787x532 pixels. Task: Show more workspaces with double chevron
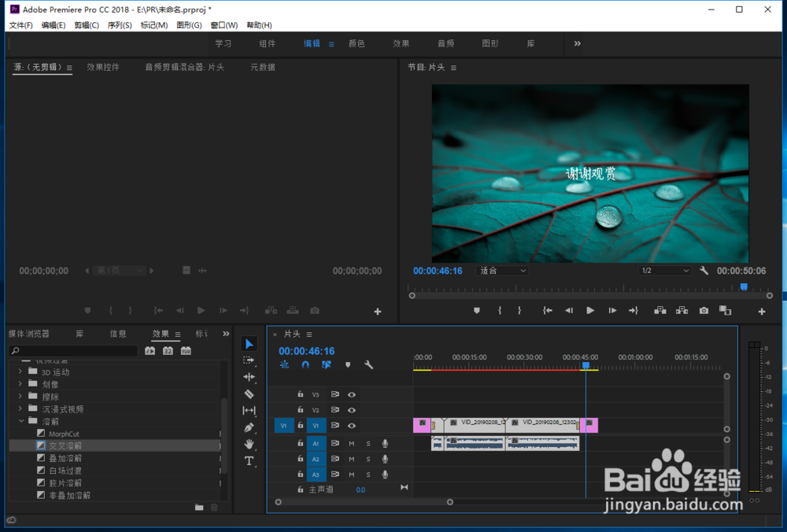pyautogui.click(x=577, y=43)
